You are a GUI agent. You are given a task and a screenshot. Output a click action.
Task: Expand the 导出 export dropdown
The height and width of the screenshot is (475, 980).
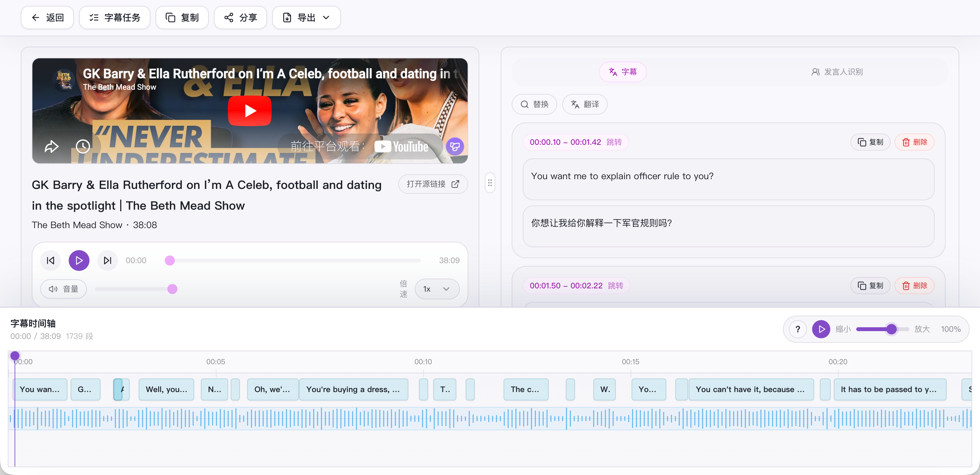[x=306, y=17]
